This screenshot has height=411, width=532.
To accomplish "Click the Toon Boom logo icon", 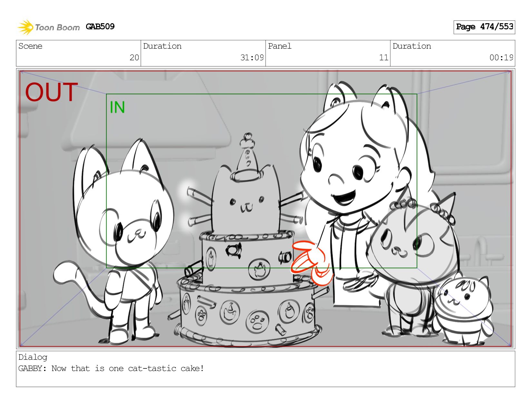I will click(x=25, y=27).
